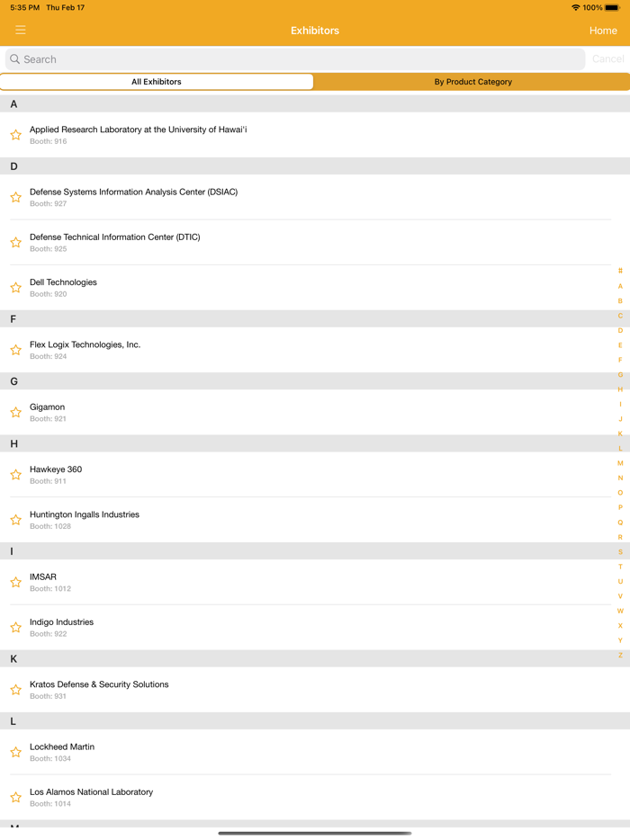
Task: Open the hamburger menu
Action: click(x=20, y=31)
